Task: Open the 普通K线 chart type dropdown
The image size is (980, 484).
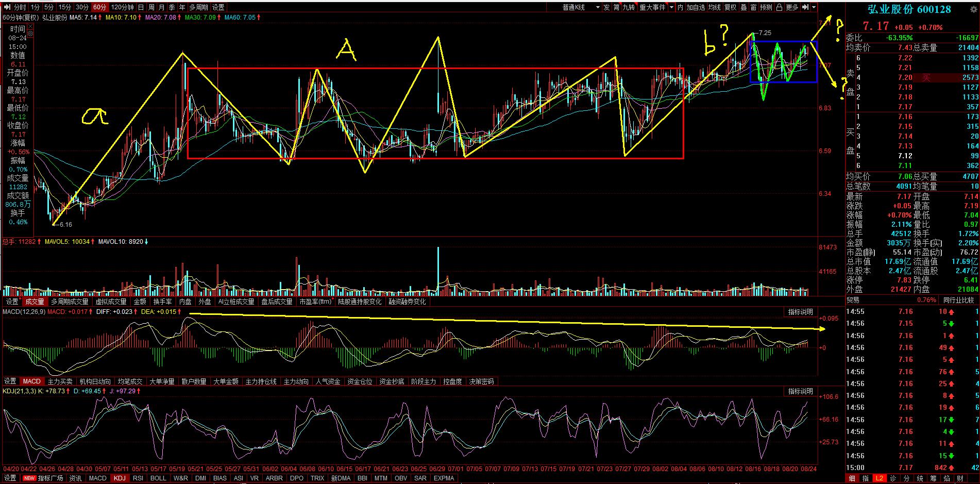Action: tap(581, 7)
